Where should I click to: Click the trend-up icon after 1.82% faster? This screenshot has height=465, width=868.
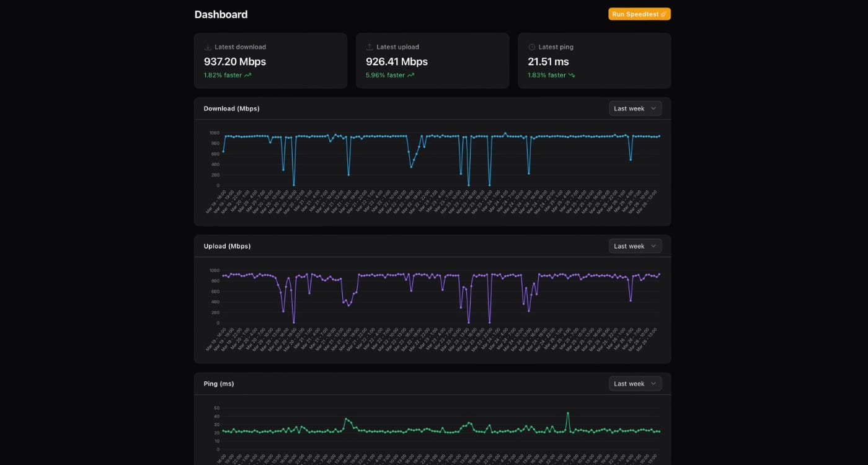tap(248, 75)
